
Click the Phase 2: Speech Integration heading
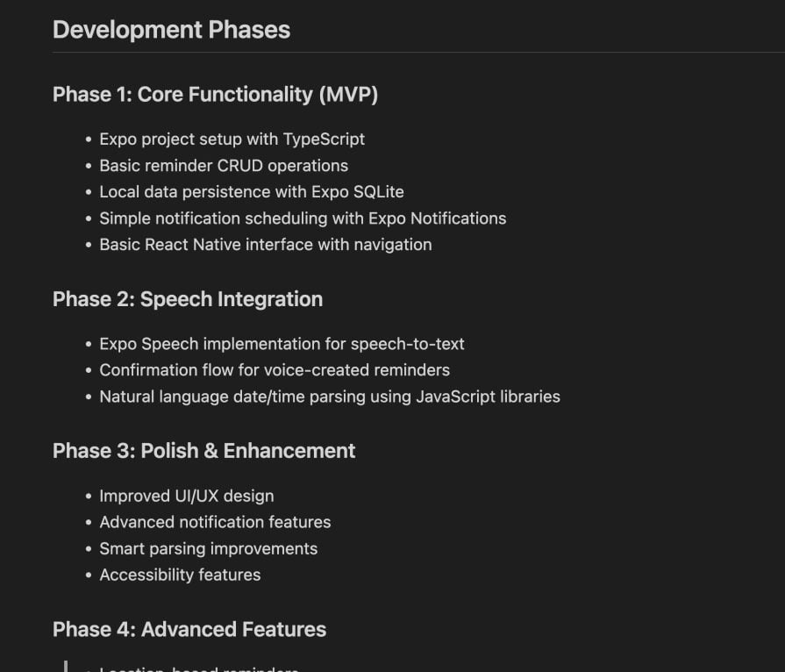click(188, 299)
